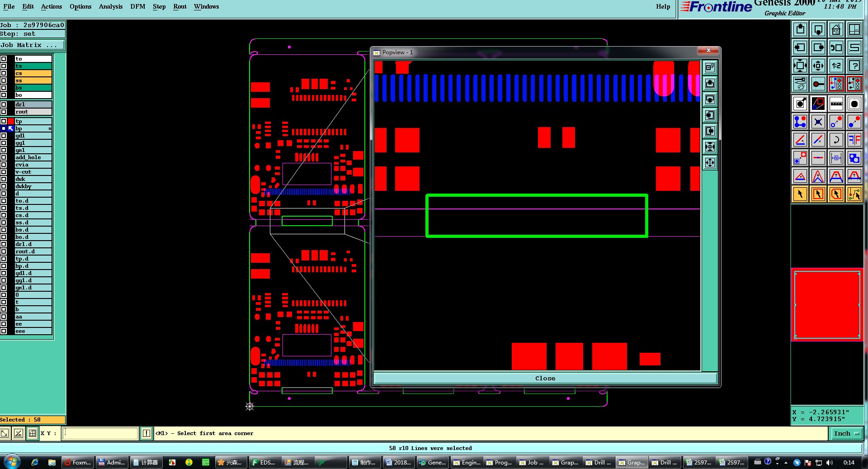This screenshot has height=469, width=868.
Task: Open the Actions menu
Action: pyautogui.click(x=52, y=6)
